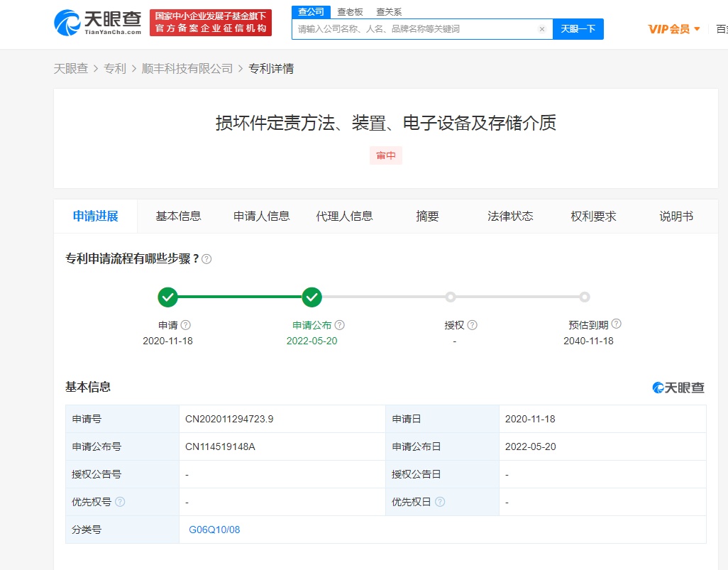
Task: Click the green checkmark for 申请 step
Action: point(167,297)
